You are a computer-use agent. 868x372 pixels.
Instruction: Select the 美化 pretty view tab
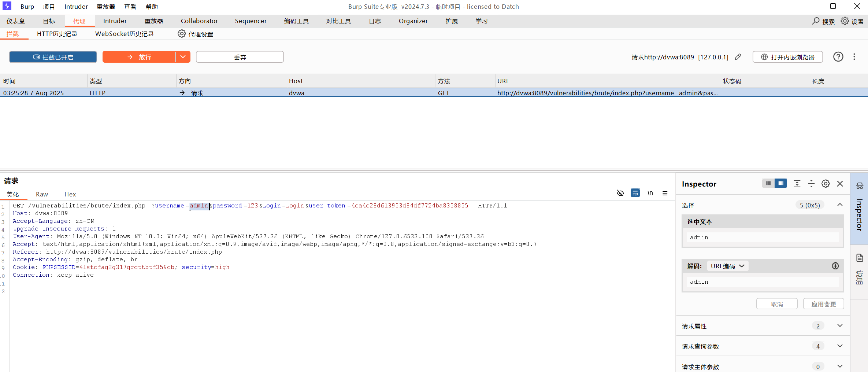point(13,194)
